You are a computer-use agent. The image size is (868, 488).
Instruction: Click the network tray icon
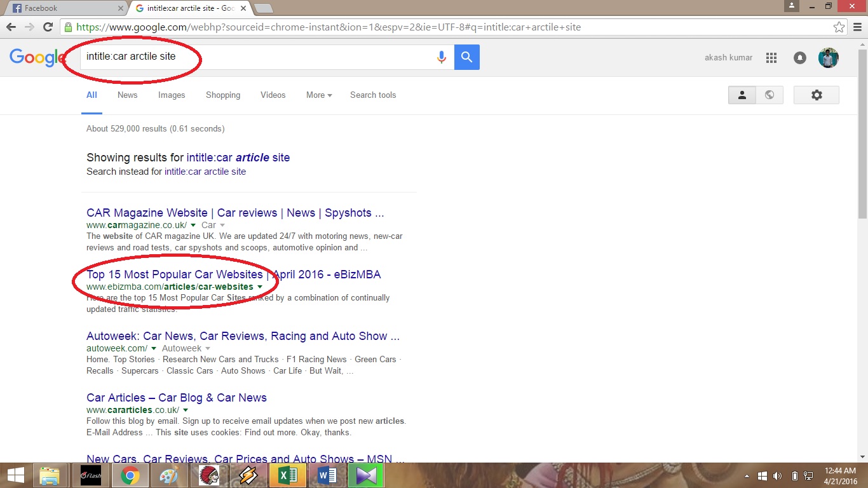[x=808, y=476]
